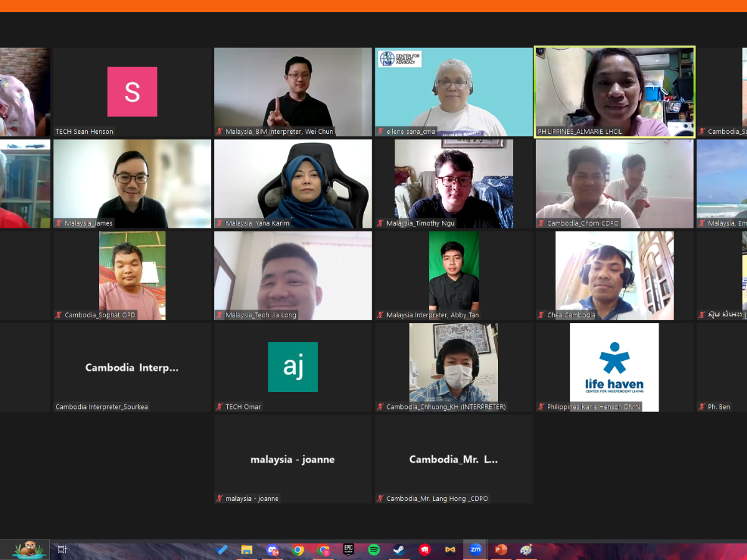Select Malaysia, Yana Karim video tile

coord(293,184)
